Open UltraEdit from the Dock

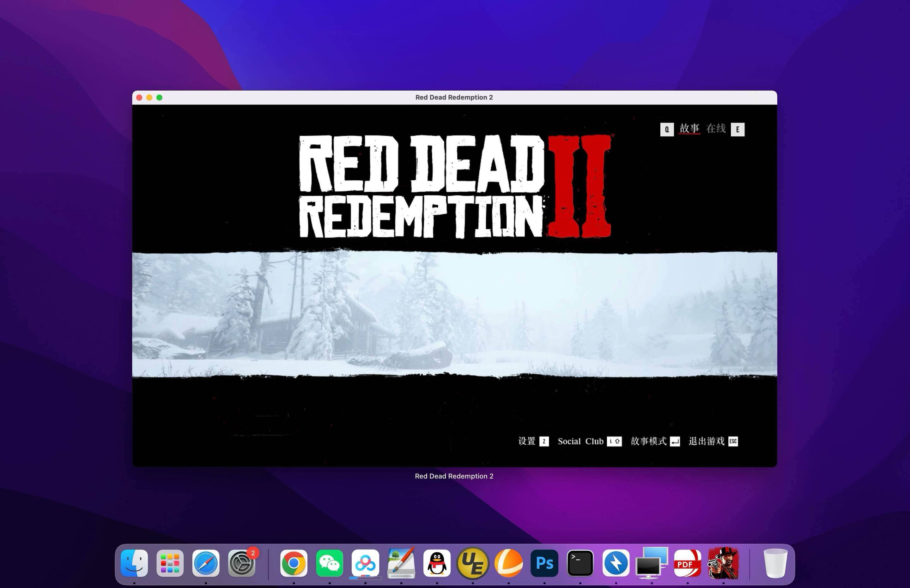pos(473,563)
